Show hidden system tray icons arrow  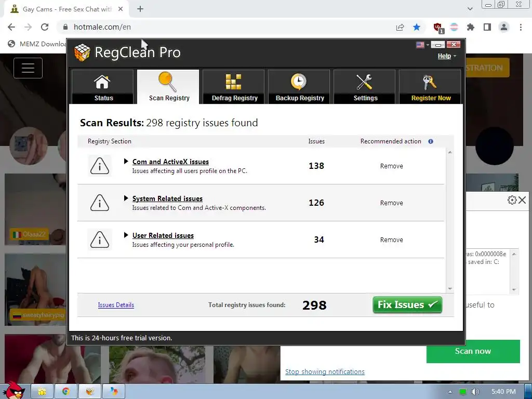click(450, 392)
